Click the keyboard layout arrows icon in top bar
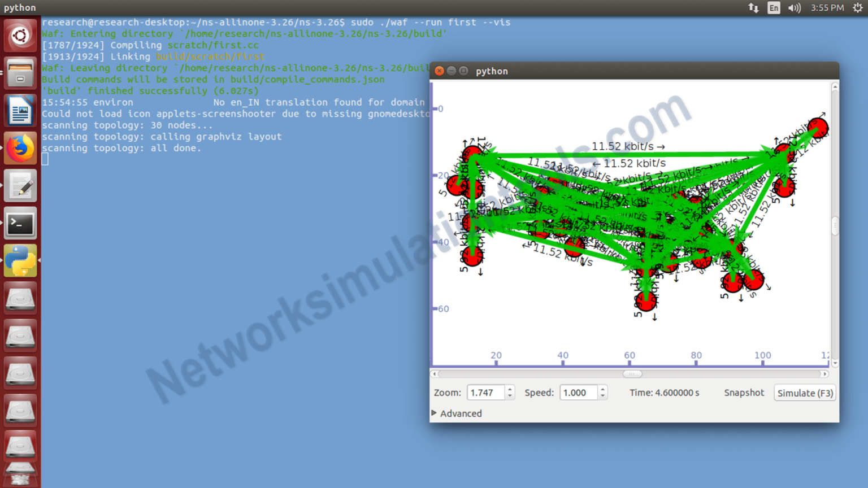Viewport: 868px width, 488px height. click(754, 8)
